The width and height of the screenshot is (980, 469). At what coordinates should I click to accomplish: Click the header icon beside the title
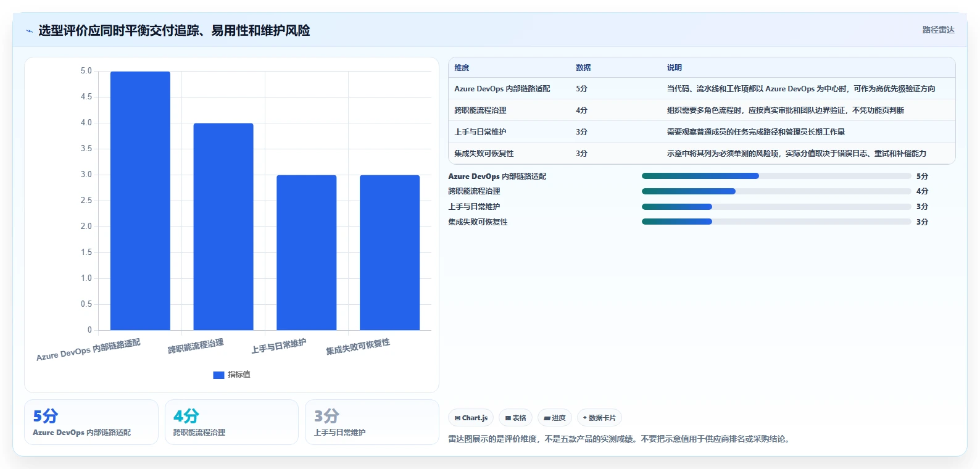pos(29,31)
